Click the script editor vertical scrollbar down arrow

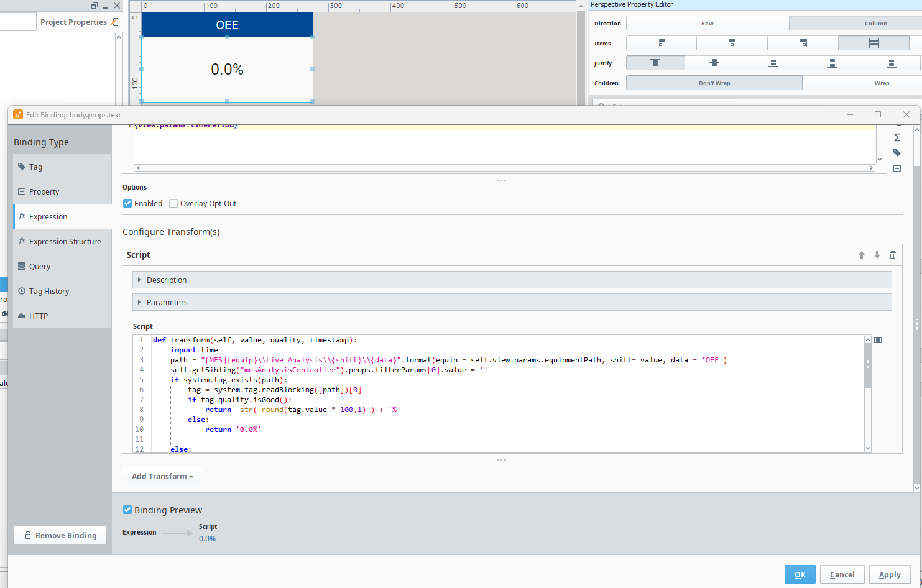click(868, 448)
